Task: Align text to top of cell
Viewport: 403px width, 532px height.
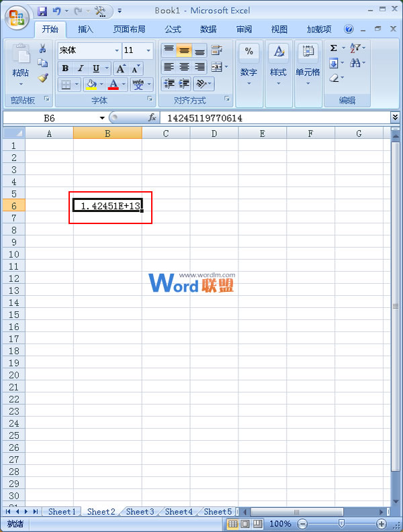Action: coord(169,50)
